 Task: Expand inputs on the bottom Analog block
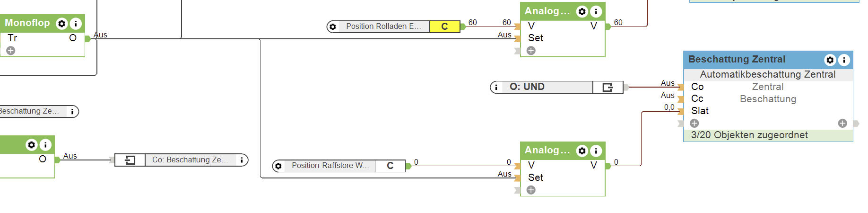pyautogui.click(x=531, y=190)
